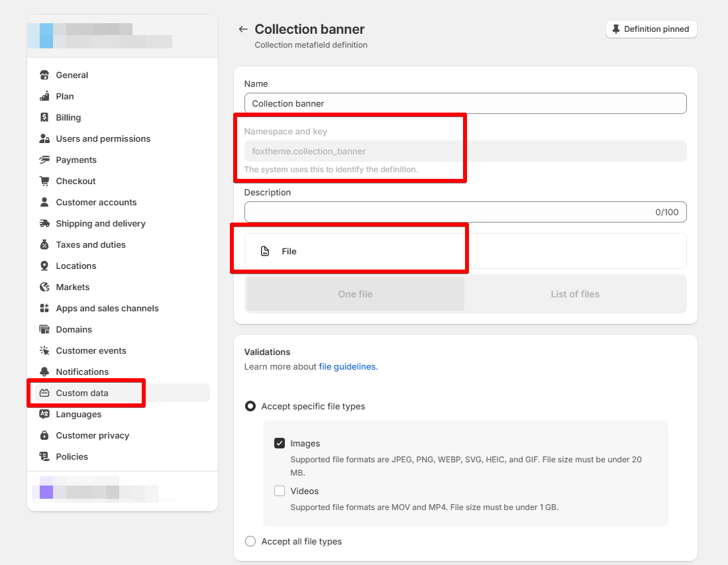Click the Customer privacy lock icon
Screen dimensions: 728x565
[x=44, y=435]
